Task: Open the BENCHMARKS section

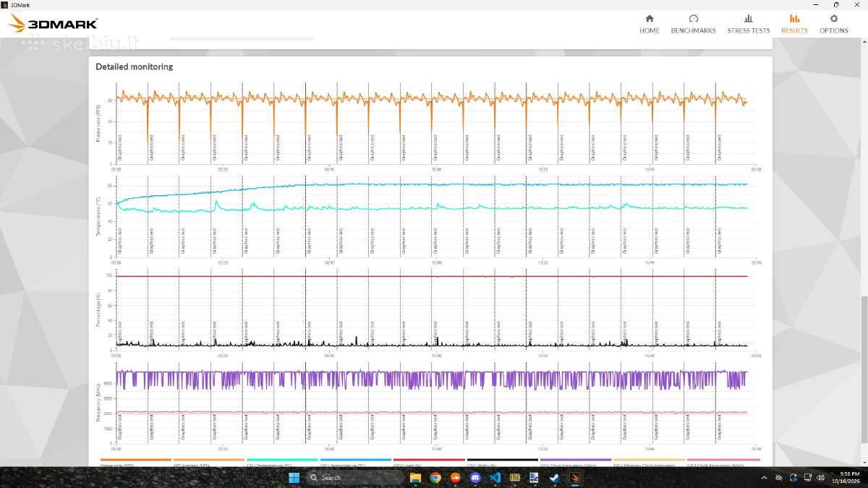Action: (693, 24)
